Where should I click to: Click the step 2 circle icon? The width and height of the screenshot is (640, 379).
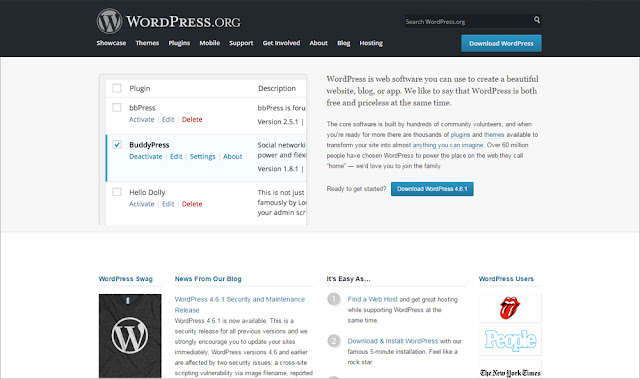(334, 341)
